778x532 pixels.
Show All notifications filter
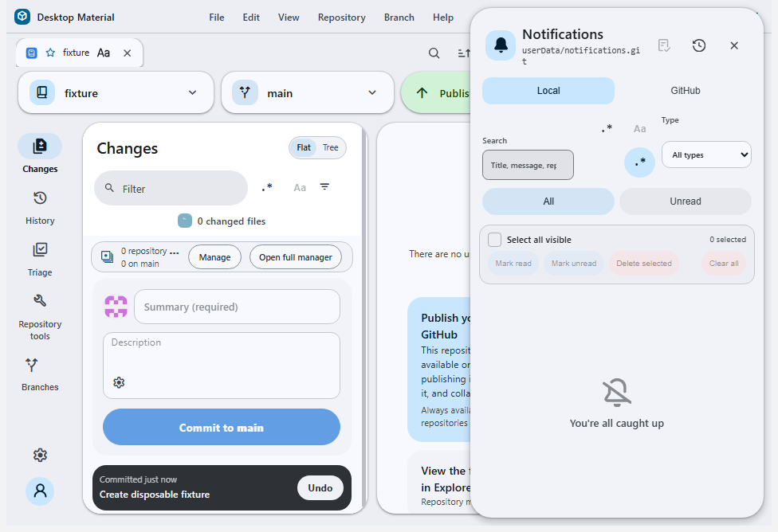pyautogui.click(x=548, y=201)
